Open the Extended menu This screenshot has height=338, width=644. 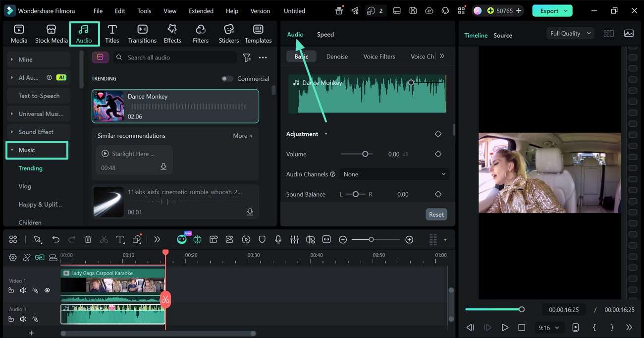click(201, 10)
